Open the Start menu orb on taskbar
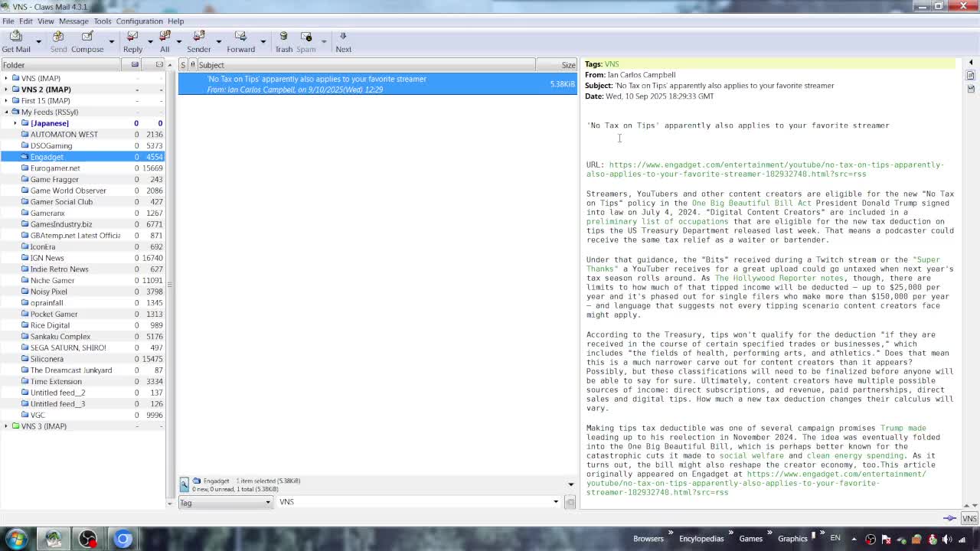This screenshot has width=980, height=551. [x=16, y=539]
